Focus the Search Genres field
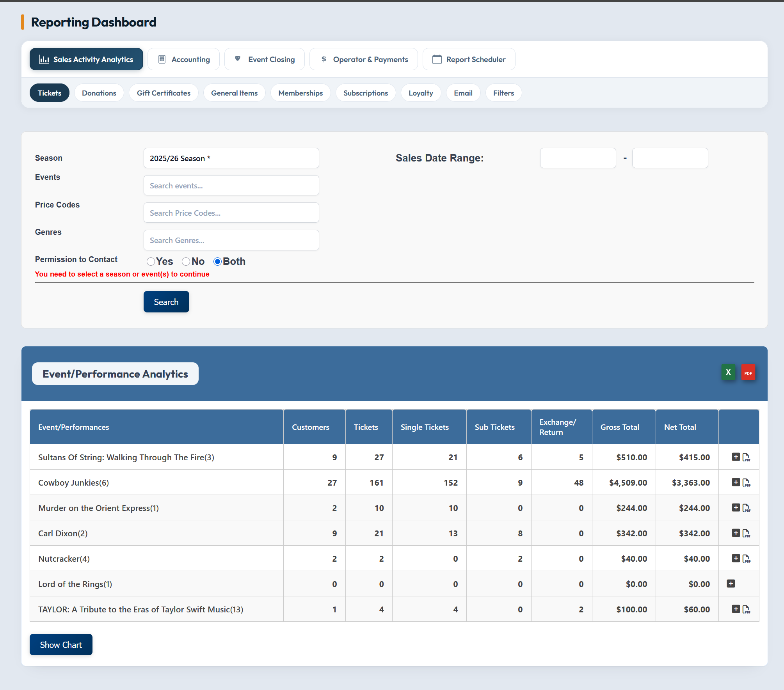This screenshot has width=784, height=690. 231,240
